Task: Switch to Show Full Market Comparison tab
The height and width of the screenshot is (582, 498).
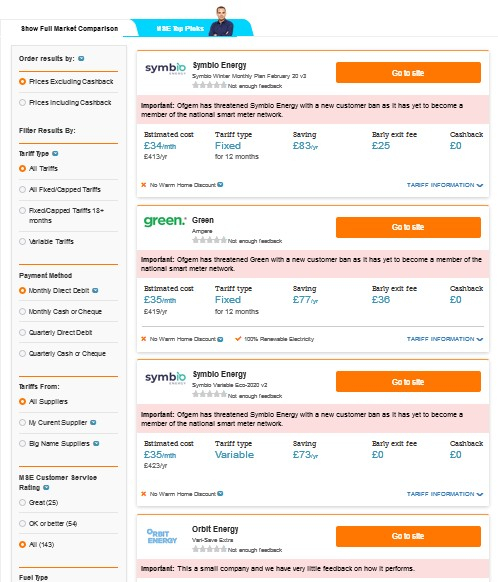Action: pyautogui.click(x=69, y=29)
